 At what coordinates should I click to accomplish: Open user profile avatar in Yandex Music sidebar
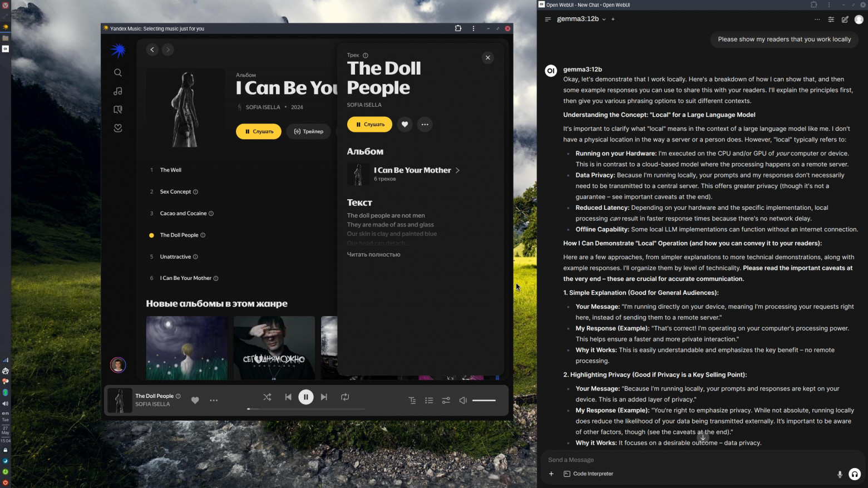pos(118,365)
